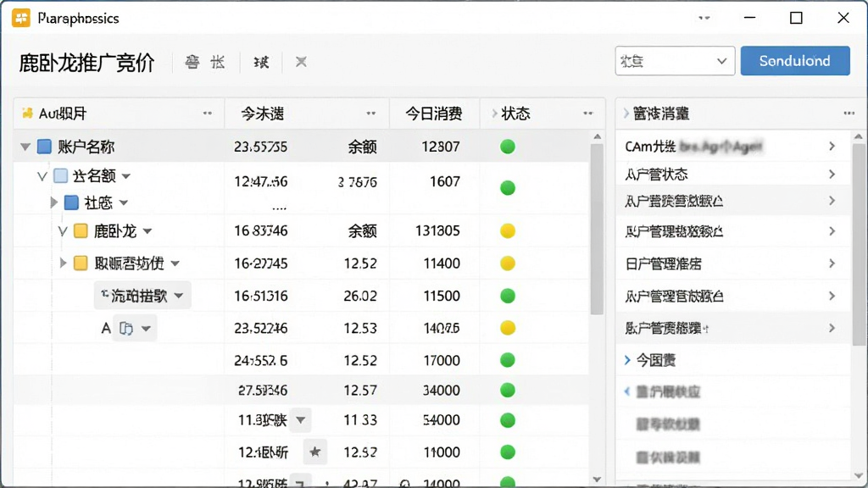Select the value 12807 in 今日消费 column
868x488 pixels.
tap(440, 147)
